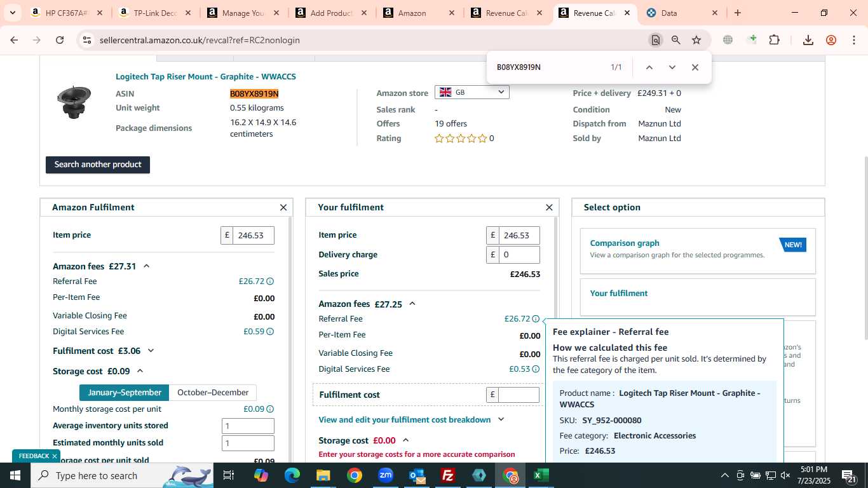
Task: Open Amazon store GB dropdown
Action: click(471, 92)
